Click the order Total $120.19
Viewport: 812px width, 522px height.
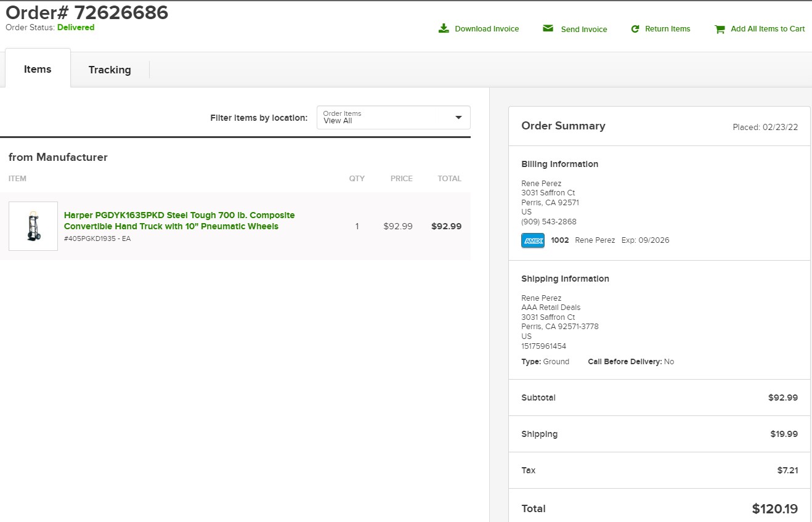pyautogui.click(x=775, y=509)
